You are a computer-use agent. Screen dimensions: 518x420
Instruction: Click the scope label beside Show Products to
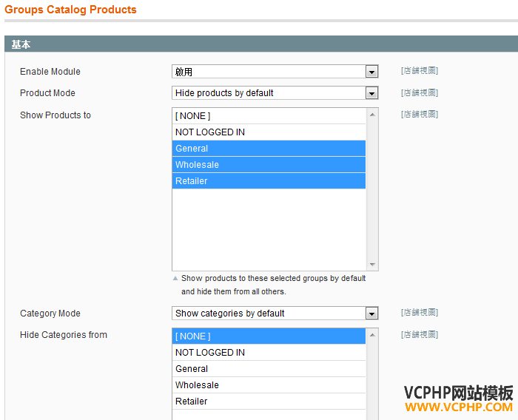[x=420, y=115]
